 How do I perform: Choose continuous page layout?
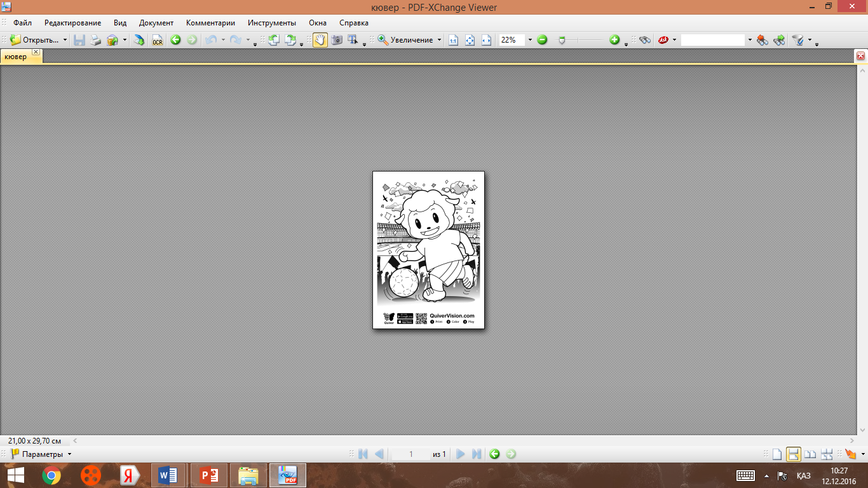(x=793, y=454)
